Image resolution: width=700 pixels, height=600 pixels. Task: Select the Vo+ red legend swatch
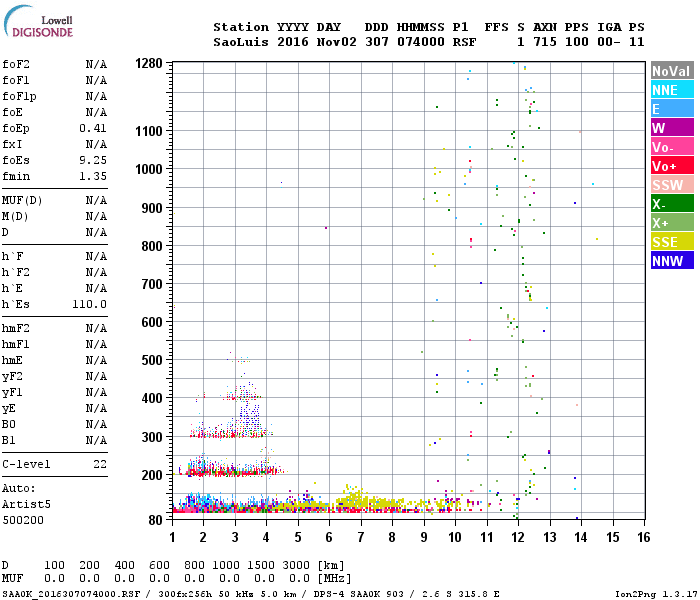pos(672,166)
